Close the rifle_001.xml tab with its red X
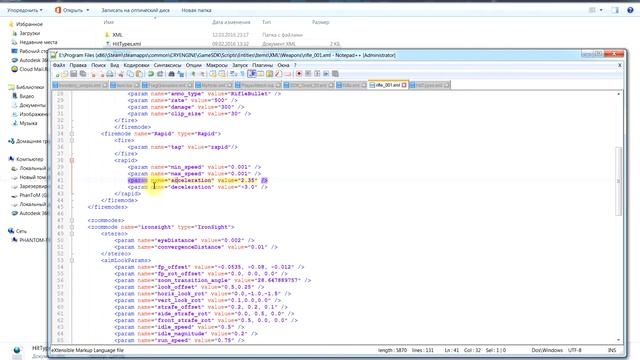Image resolution: width=640 pixels, height=360 pixels. 404,85
